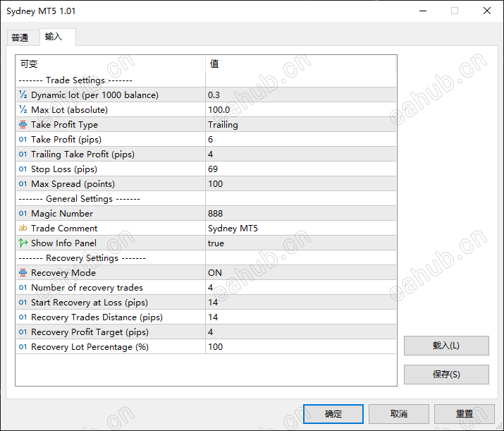This screenshot has height=431, width=504.
Task: Click the Dynamic lot row type icon
Action: point(23,95)
